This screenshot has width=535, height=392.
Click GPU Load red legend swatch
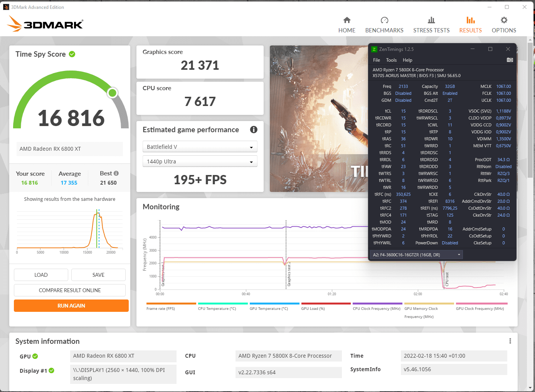coord(326,303)
